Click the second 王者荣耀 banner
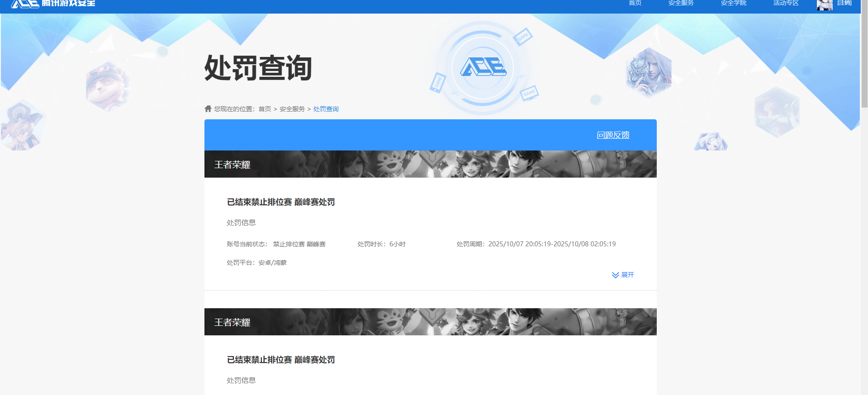Image resolution: width=868 pixels, height=395 pixels. (x=431, y=322)
